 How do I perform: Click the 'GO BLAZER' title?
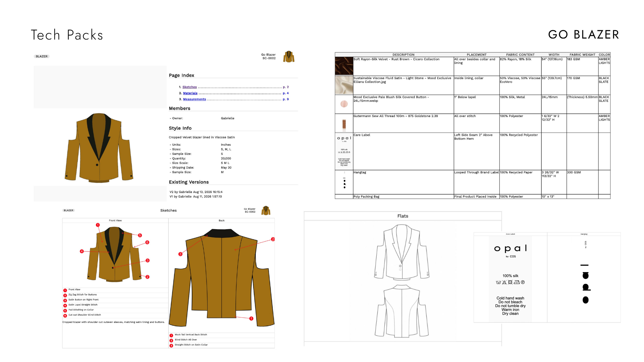(x=584, y=35)
